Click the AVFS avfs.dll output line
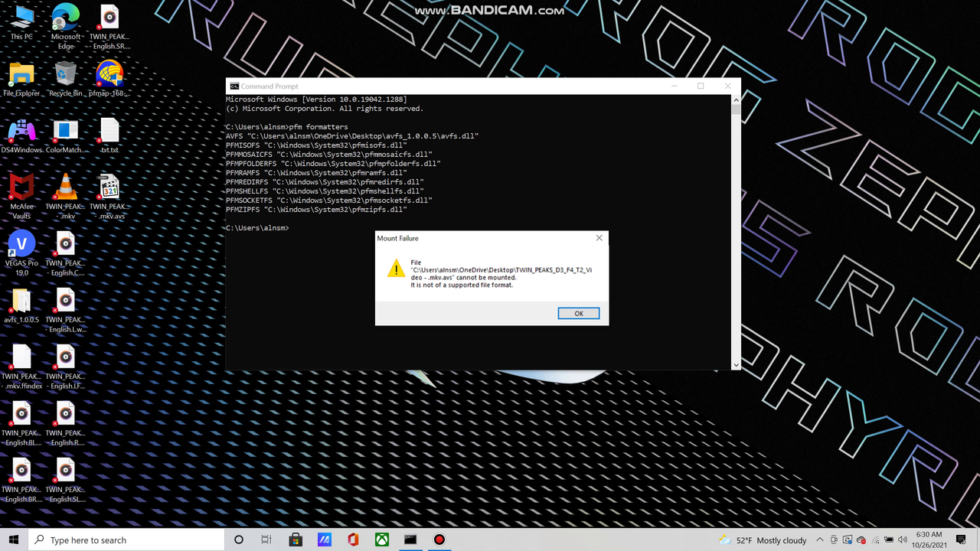This screenshot has width=980, height=551. click(352, 136)
